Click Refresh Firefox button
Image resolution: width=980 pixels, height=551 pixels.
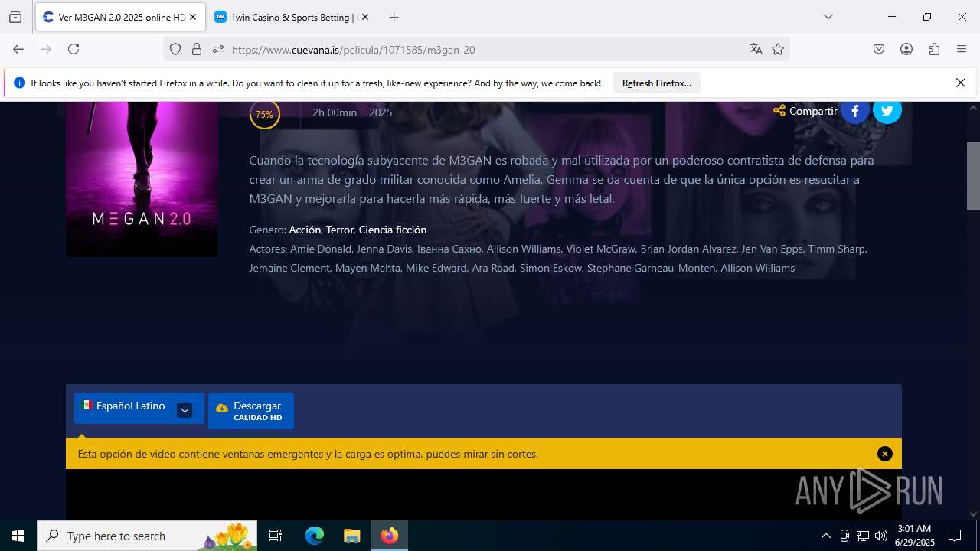657,83
